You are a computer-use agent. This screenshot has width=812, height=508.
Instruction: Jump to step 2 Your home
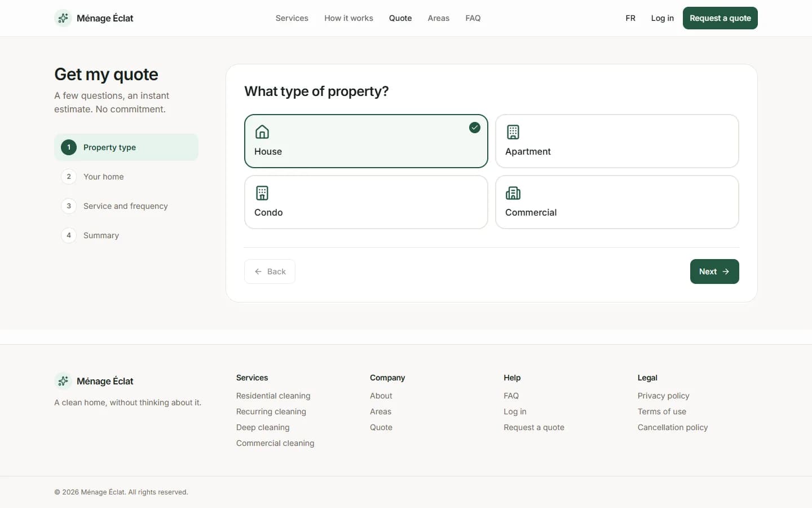point(126,177)
